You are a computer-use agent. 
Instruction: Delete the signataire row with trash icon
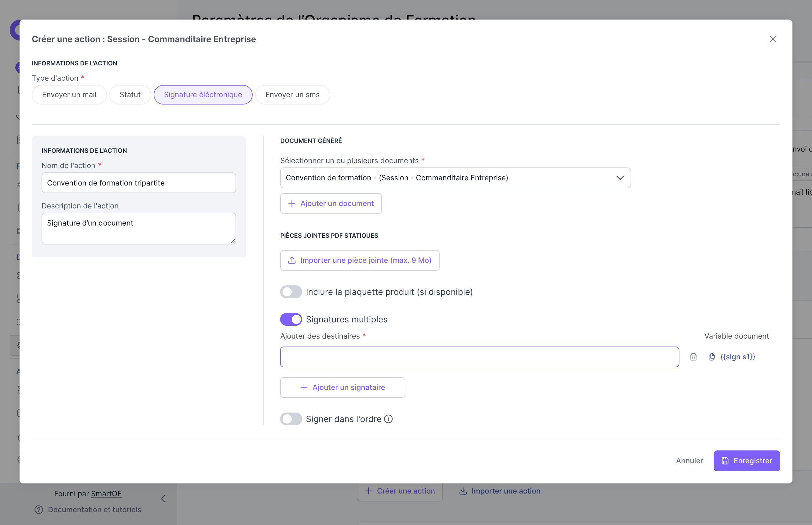(x=693, y=357)
